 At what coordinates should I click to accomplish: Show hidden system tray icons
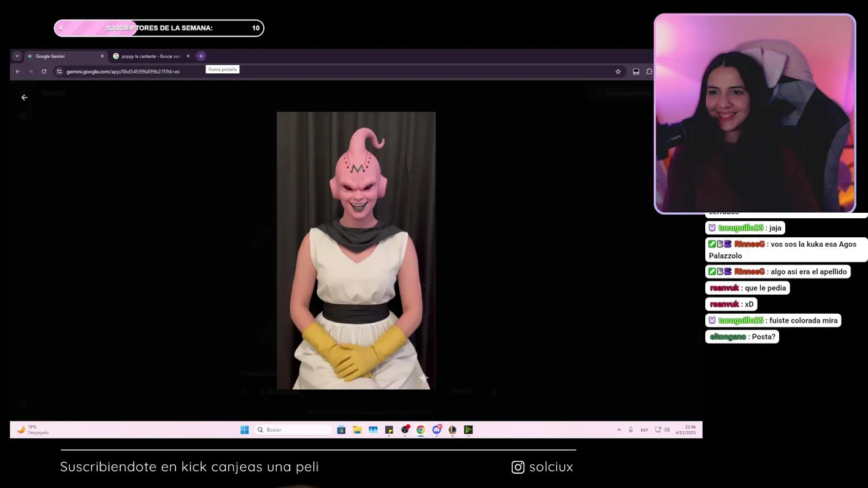tap(618, 430)
